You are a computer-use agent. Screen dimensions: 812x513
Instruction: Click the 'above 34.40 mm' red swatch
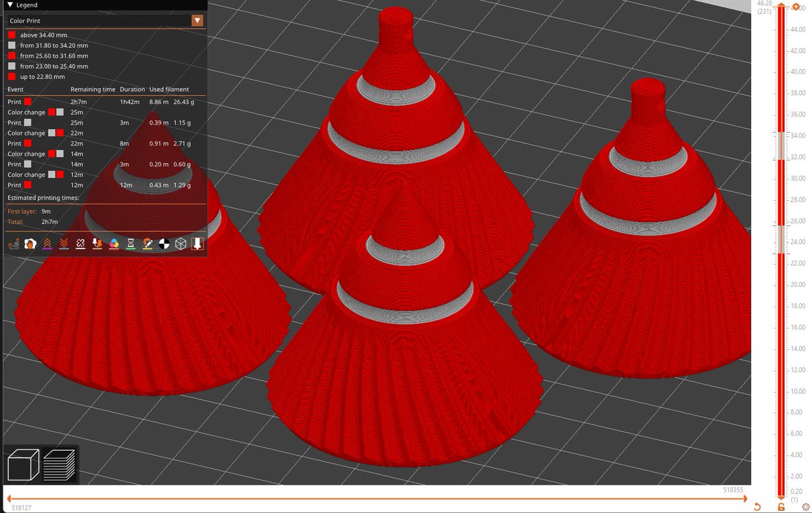click(12, 35)
